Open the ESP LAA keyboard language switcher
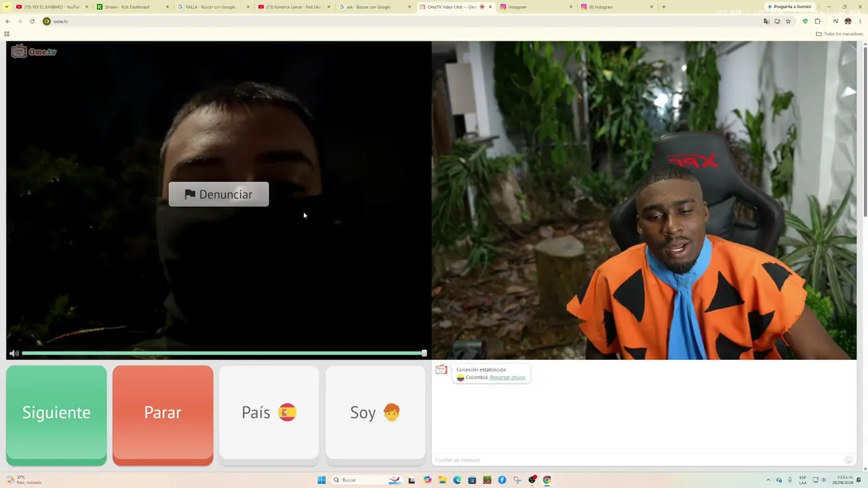 point(803,480)
